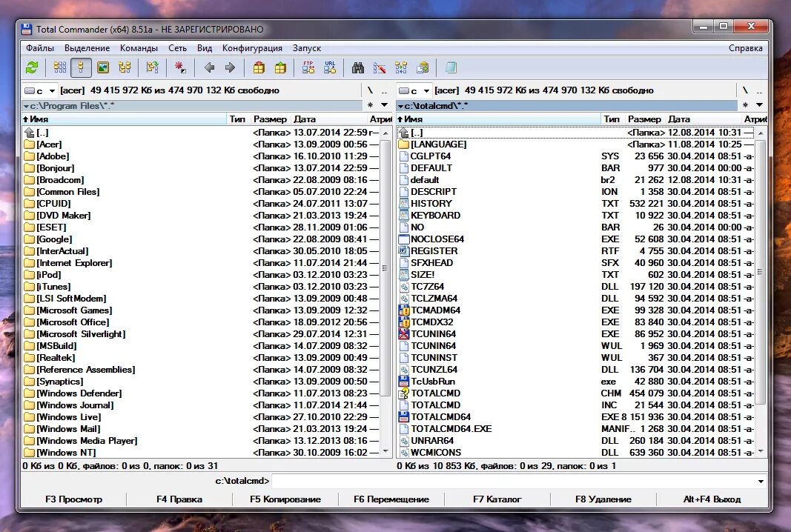This screenshot has height=532, width=791.
Task: Open the Конфигурация menu
Action: 252,48
